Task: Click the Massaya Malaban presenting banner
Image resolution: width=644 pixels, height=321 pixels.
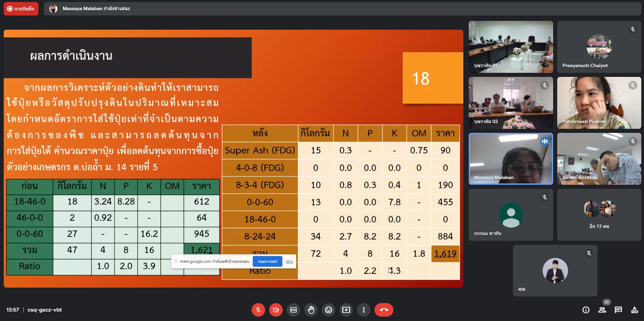Action: [96, 9]
